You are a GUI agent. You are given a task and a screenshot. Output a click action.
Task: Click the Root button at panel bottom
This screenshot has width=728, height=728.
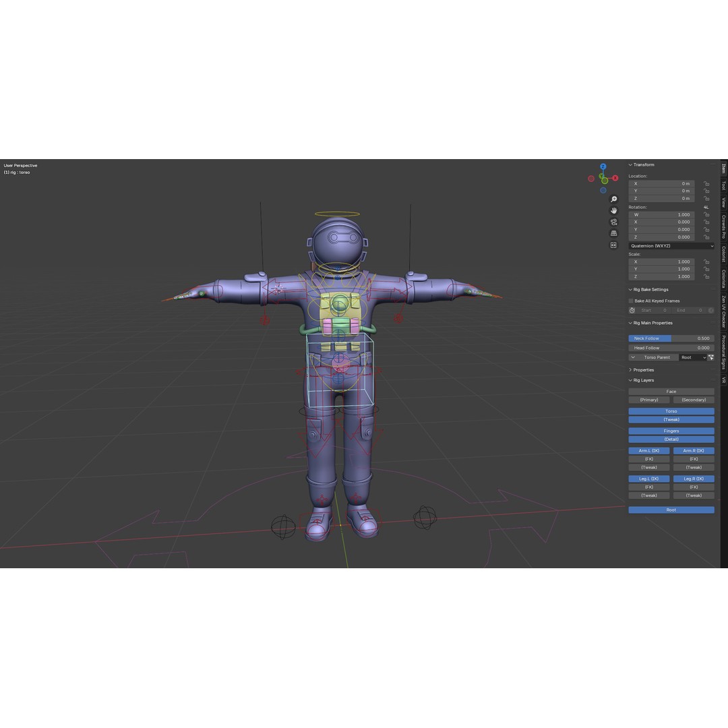click(x=671, y=510)
